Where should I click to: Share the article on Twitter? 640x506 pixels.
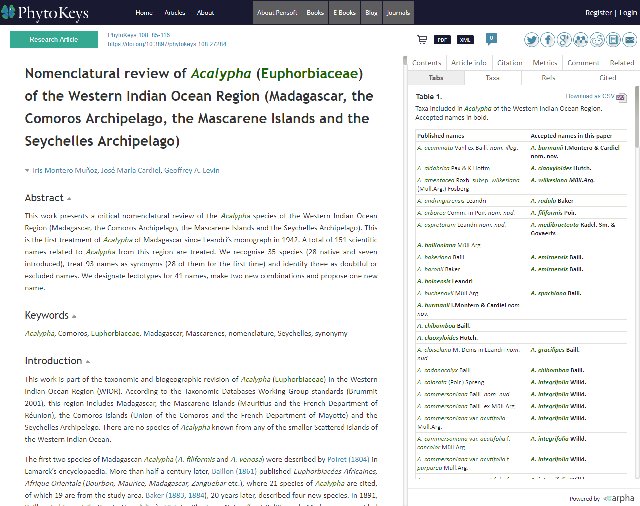531,40
